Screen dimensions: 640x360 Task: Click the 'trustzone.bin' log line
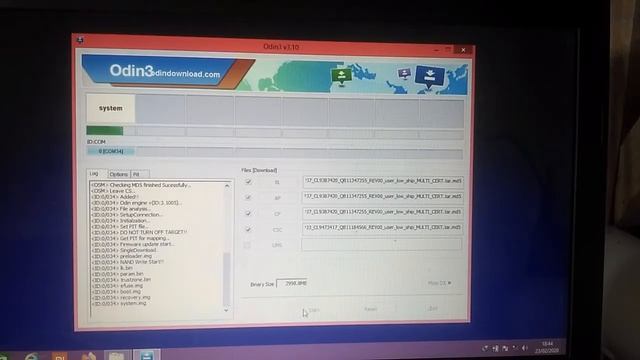tap(121, 280)
